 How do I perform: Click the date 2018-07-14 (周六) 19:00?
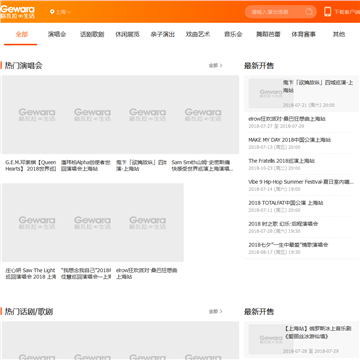click(274, 189)
